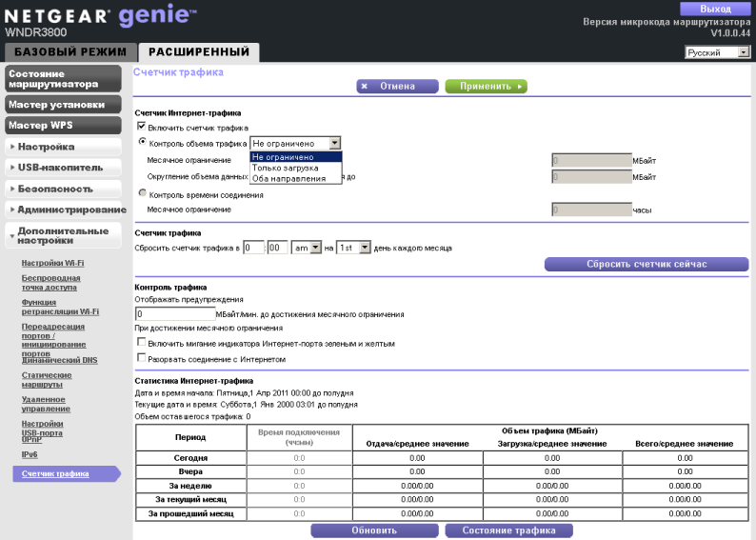Screen dimensions: 756x540
Task: Toggle the Включить счетчик трафика checkbox
Action: (141, 127)
